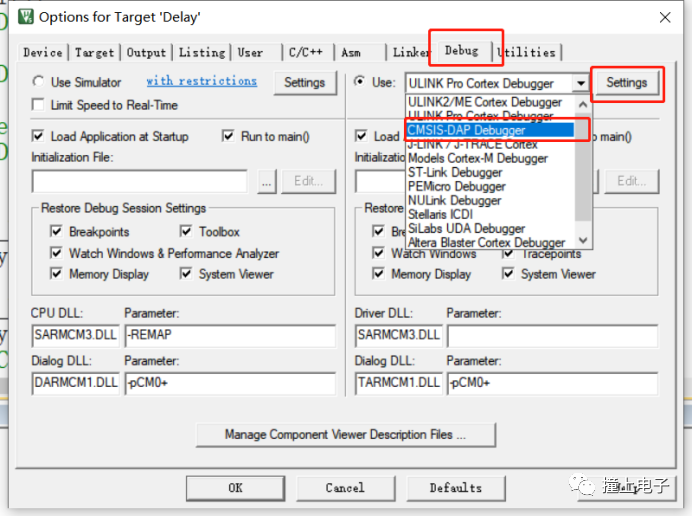692x516 pixels.
Task: Toggle Watch Windows & Performance Analyzer checkbox
Action: (x=56, y=253)
